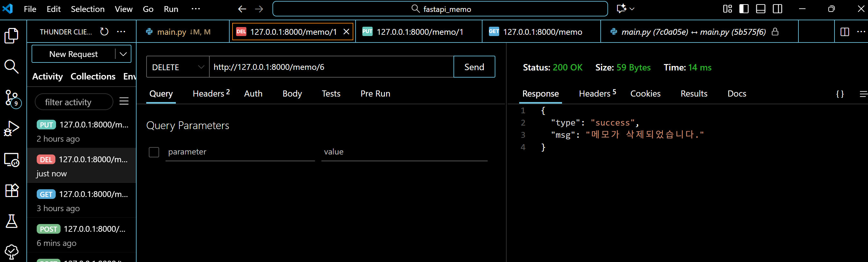Select the Results tab
The image size is (868, 262).
click(694, 94)
